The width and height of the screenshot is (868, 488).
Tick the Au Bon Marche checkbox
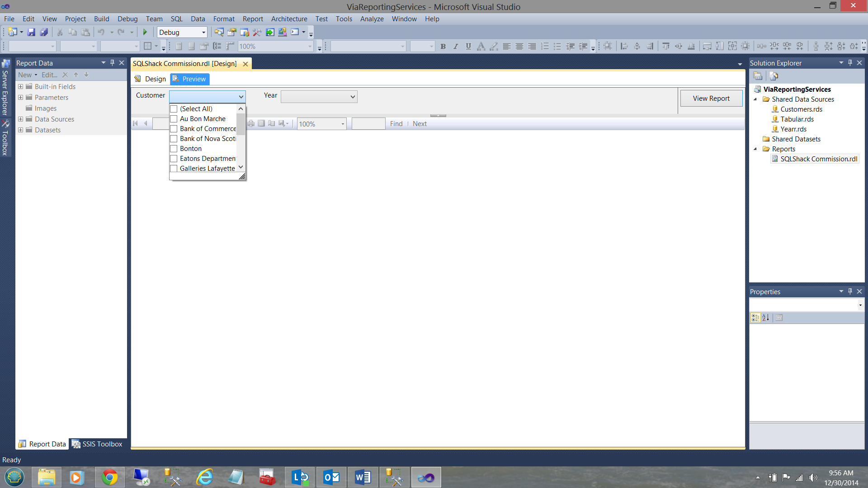point(174,119)
